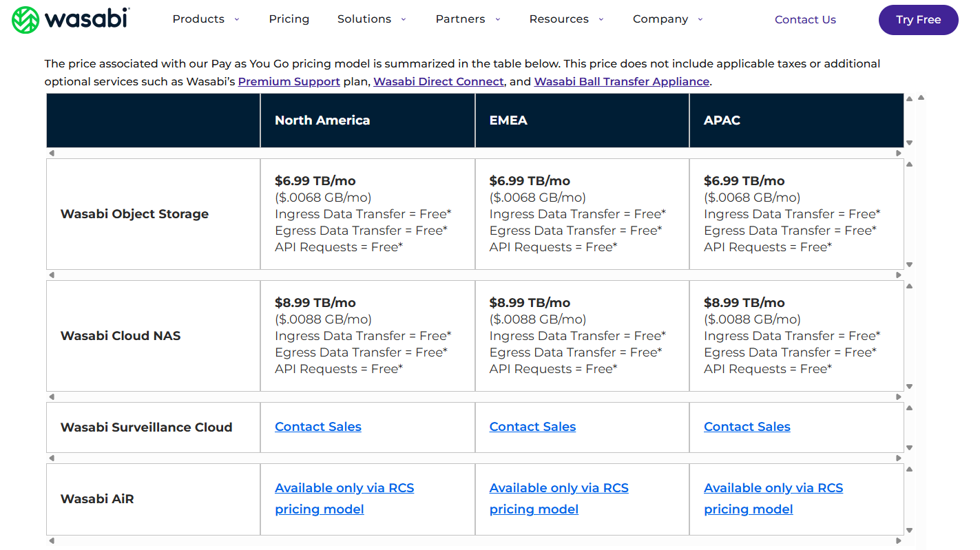Select the Wasabi Object Storage row label
The image size is (980, 550).
click(134, 214)
